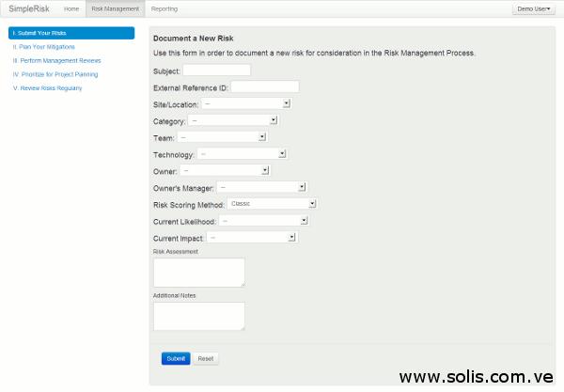Open Prioritize for Project Planning
The image size is (564, 392).
point(55,73)
